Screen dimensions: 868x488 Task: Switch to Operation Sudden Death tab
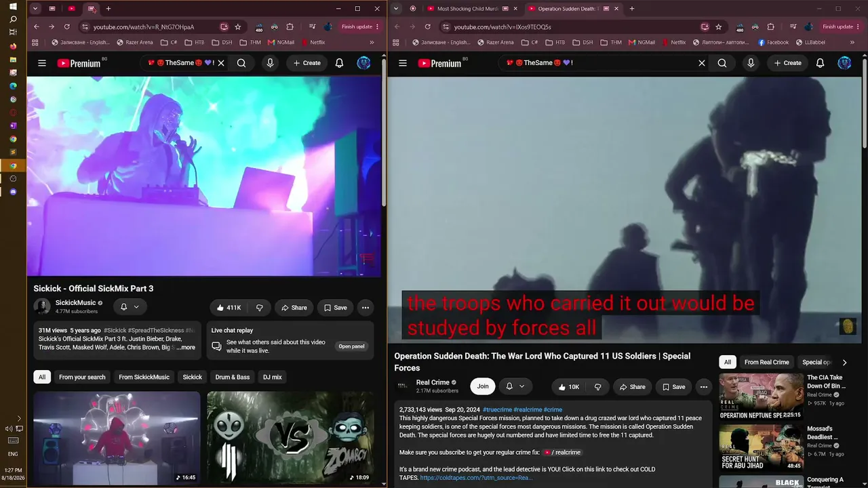[567, 9]
